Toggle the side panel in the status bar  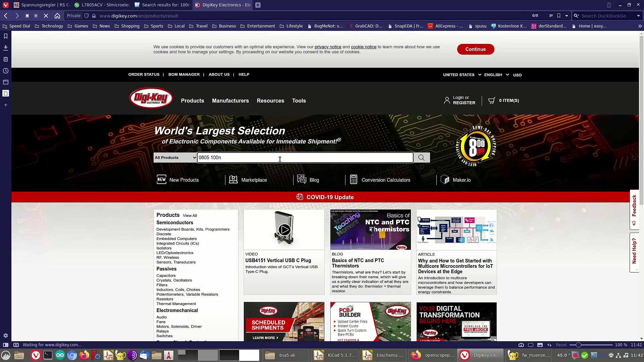point(6,345)
